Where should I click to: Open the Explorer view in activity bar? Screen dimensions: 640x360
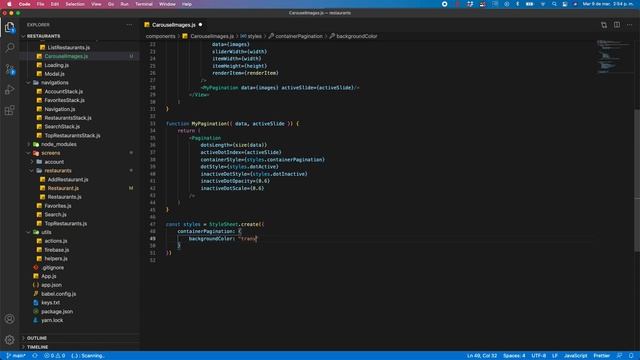[x=10, y=27]
